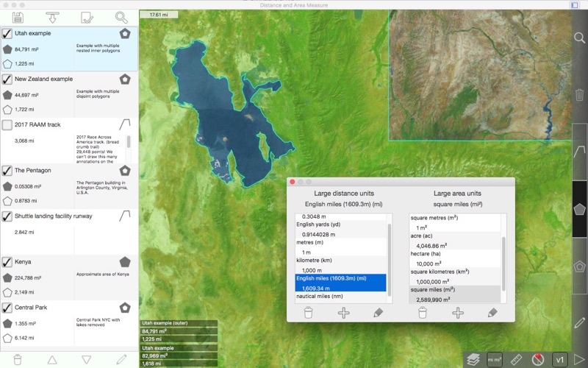Select English yards (yd) distance unit

(340, 230)
